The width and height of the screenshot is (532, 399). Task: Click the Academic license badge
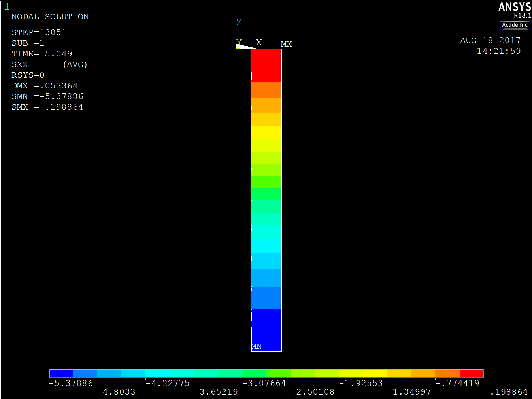515,25
